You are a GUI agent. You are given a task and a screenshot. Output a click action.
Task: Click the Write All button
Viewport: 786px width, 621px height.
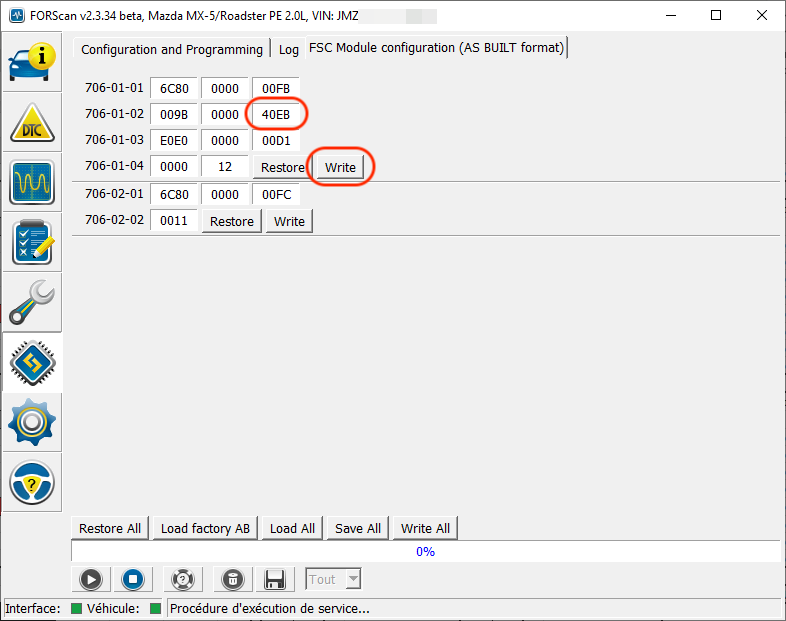point(426,528)
